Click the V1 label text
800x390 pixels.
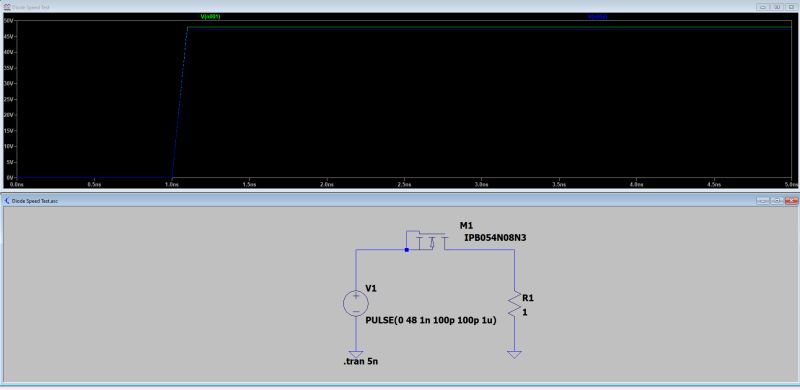tap(371, 288)
